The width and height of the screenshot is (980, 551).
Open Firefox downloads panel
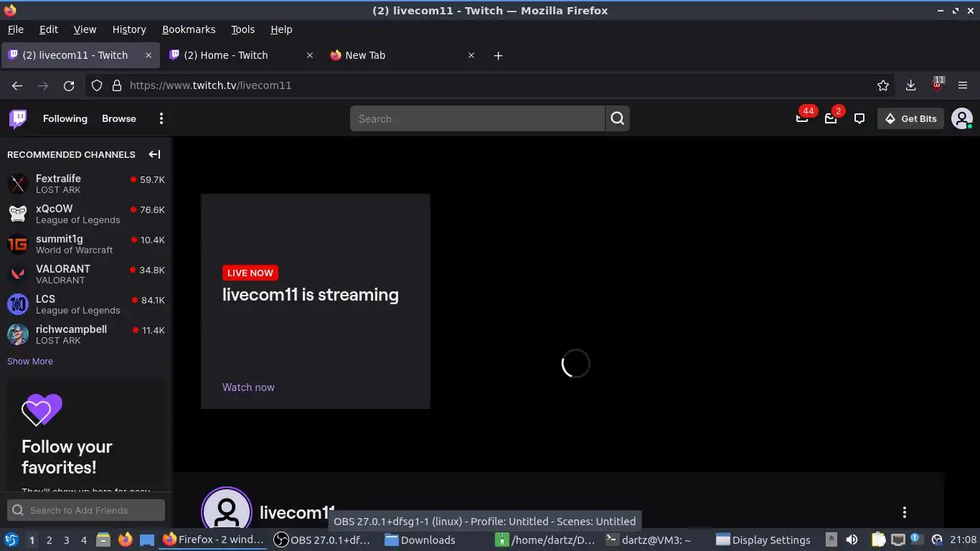pos(910,85)
